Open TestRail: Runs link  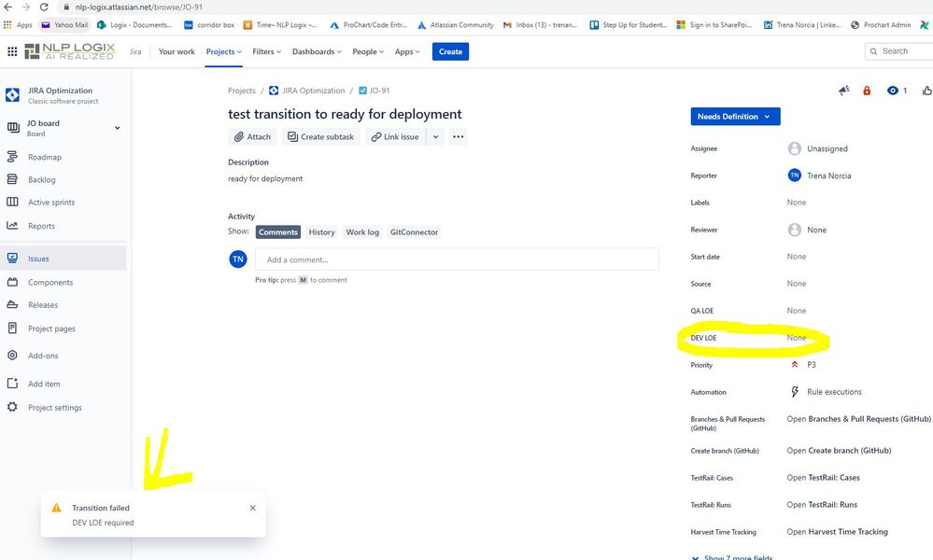822,504
